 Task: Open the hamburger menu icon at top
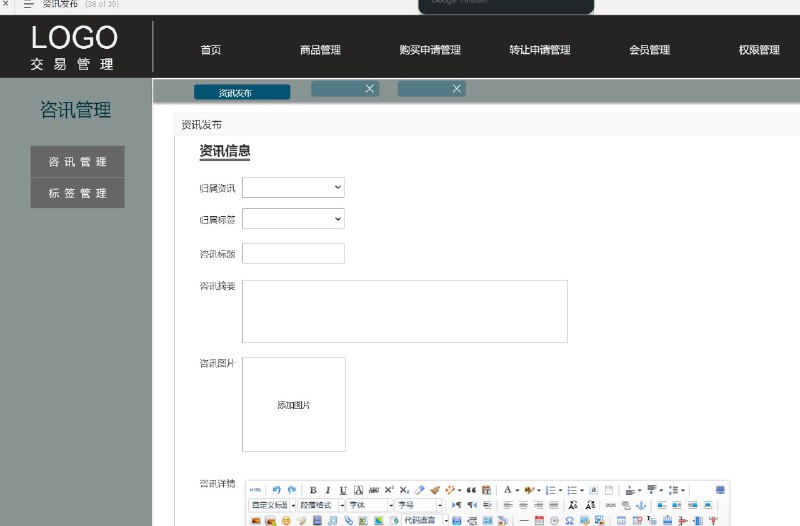[x=28, y=5]
